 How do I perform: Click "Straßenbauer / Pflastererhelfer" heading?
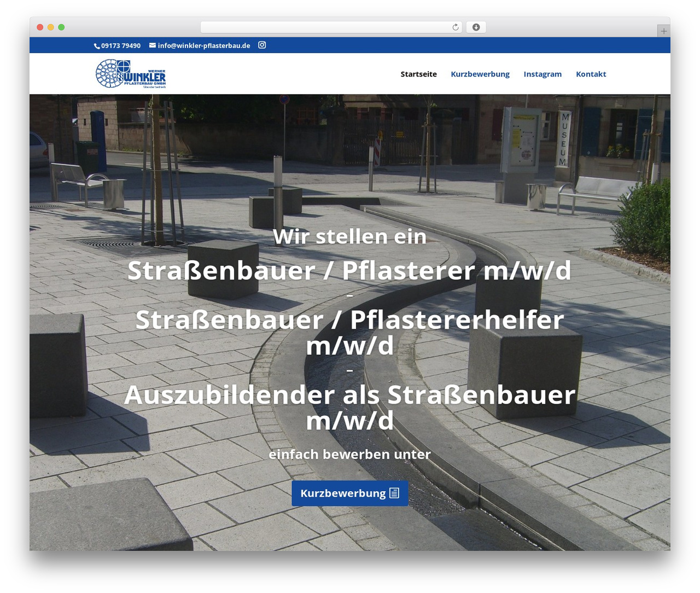pyautogui.click(x=350, y=320)
